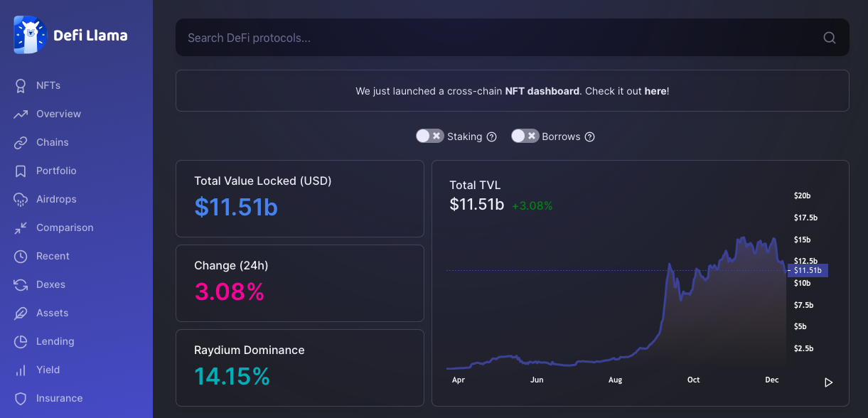Focus the Search DeFi protocols field
Viewport: 868px width, 418px height.
click(x=513, y=38)
